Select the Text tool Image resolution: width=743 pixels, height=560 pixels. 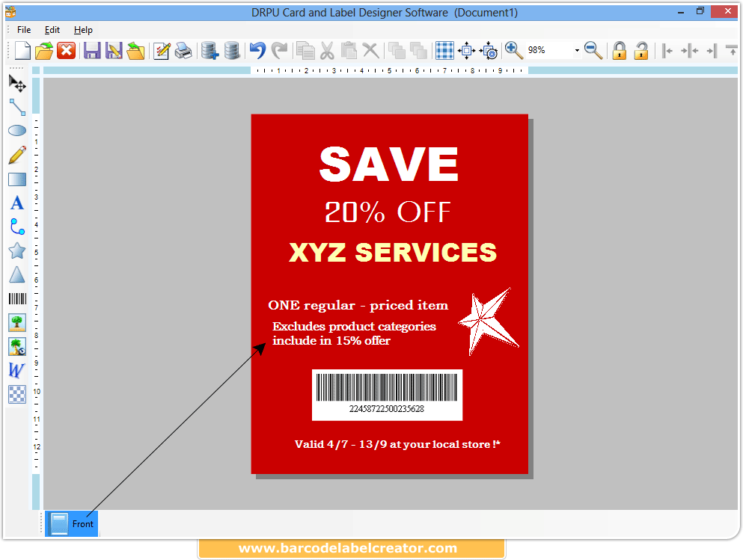coord(16,203)
